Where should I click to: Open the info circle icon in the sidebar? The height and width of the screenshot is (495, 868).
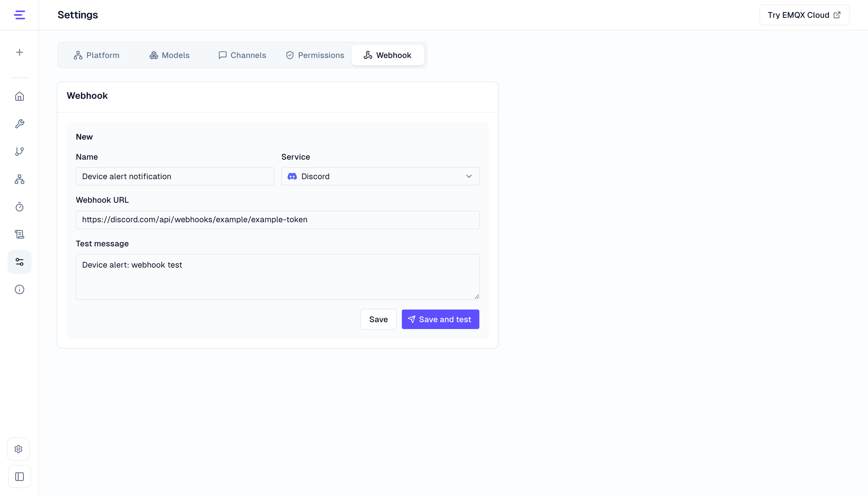19,289
